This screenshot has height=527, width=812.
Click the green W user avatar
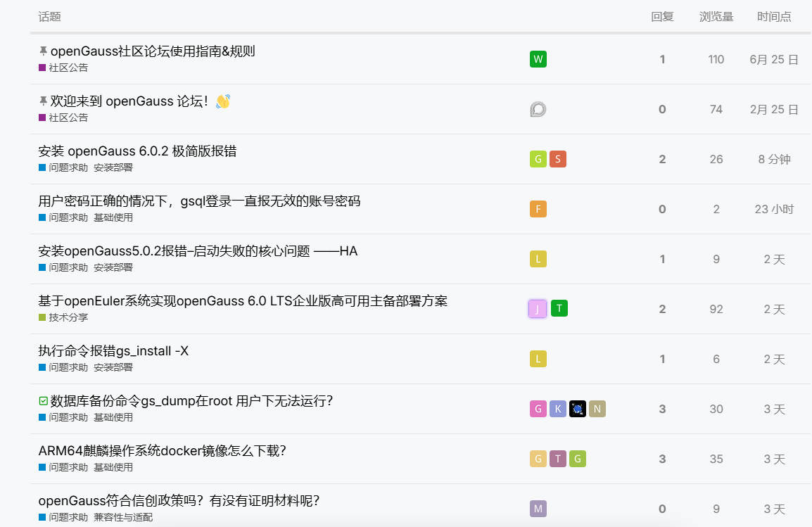[538, 59]
